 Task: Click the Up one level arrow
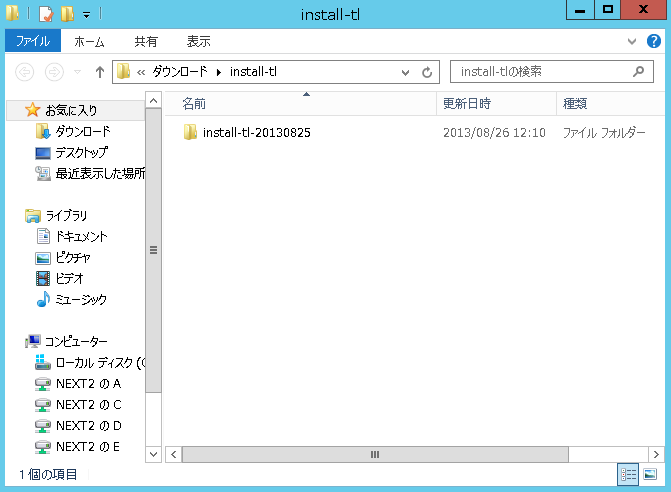(99, 73)
